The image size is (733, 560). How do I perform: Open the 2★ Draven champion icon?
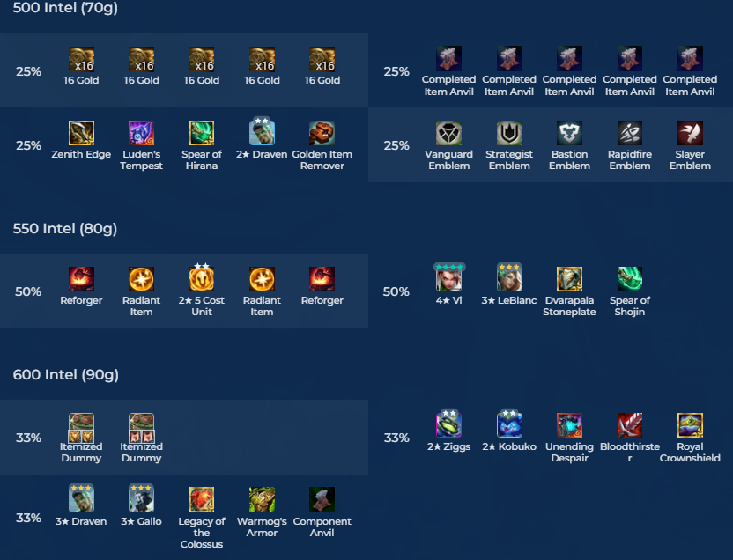[262, 132]
